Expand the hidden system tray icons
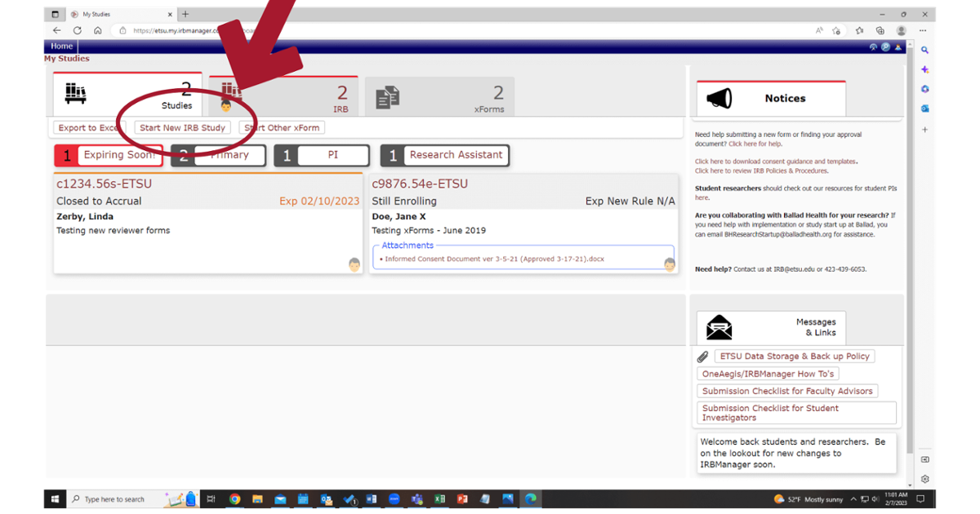This screenshot has width=980, height=514. coord(853,498)
